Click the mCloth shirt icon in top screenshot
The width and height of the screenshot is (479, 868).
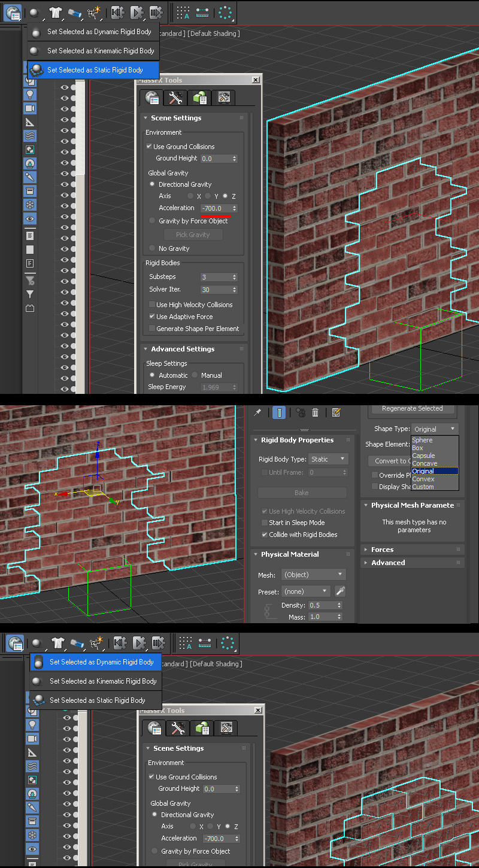click(55, 12)
